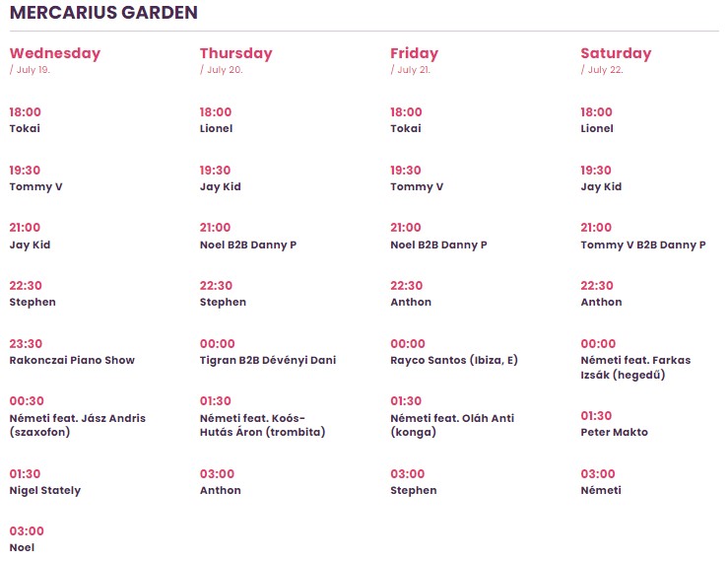This screenshot has width=728, height=561.
Task: Click Peter Makto on Saturday
Action: (614, 432)
